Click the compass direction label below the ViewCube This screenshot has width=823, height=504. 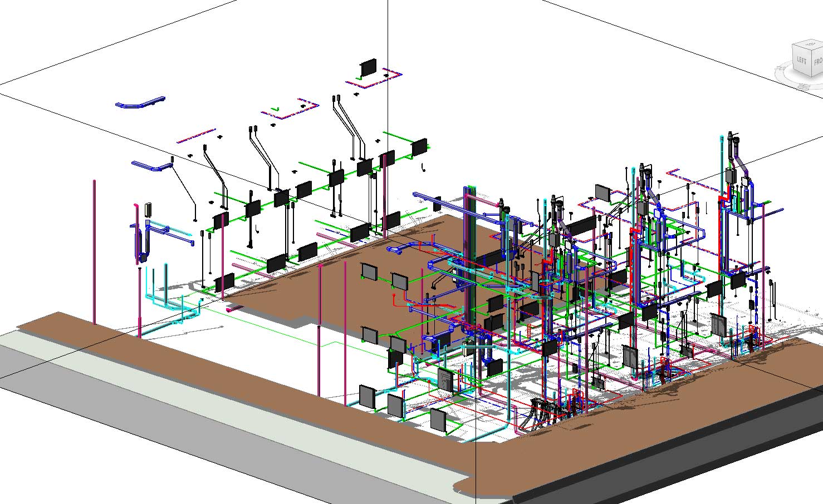click(803, 86)
